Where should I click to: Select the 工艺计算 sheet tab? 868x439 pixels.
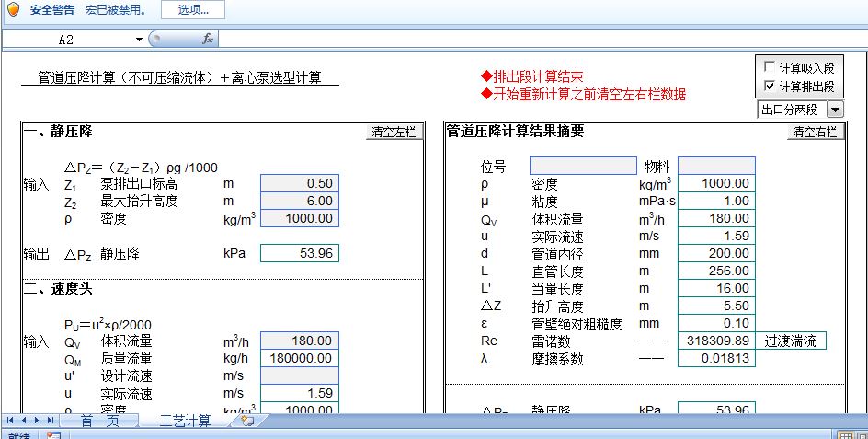185,421
